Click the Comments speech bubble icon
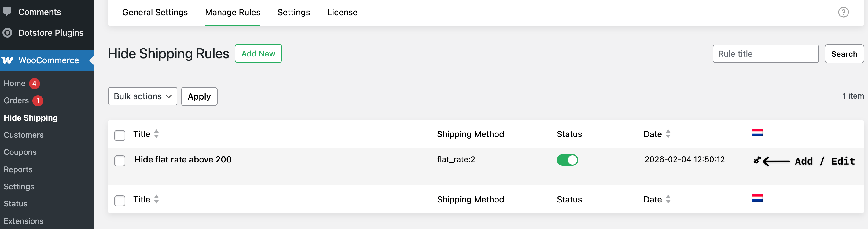Viewport: 868px width, 229px height. click(x=7, y=12)
